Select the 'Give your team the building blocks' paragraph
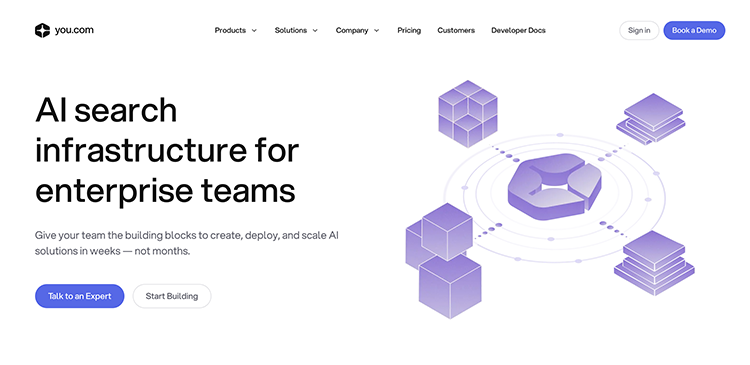 click(187, 243)
